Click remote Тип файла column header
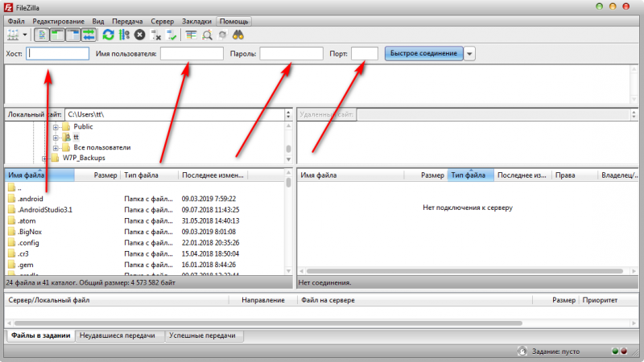 (471, 175)
